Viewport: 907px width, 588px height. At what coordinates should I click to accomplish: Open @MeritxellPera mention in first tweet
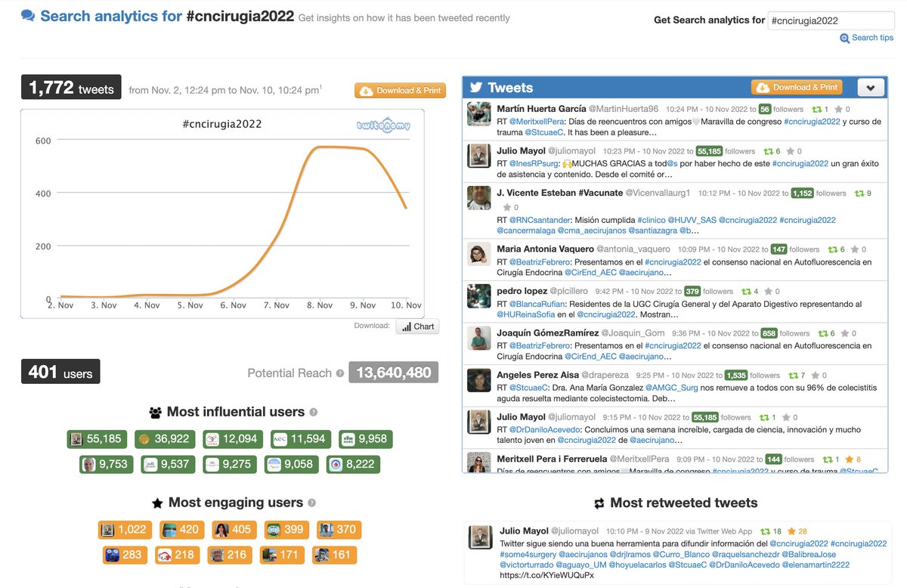click(537, 122)
